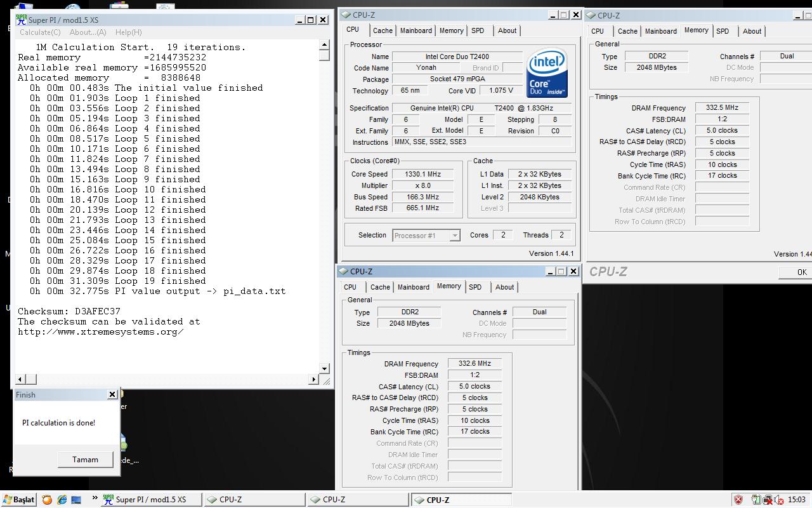812x508 pixels.
Task: Click Bus Speed value 166.3 MHz
Action: click(x=422, y=197)
